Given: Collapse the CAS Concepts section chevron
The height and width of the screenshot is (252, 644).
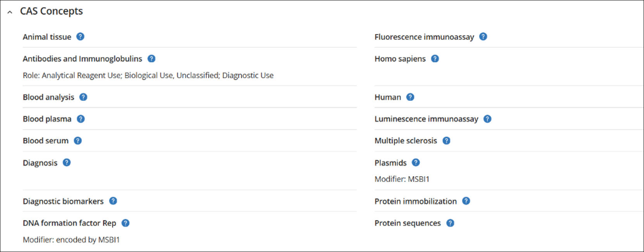Looking at the screenshot, I should pos(10,12).
